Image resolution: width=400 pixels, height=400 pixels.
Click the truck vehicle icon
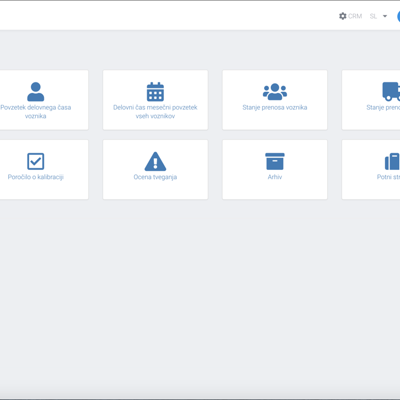tap(391, 92)
